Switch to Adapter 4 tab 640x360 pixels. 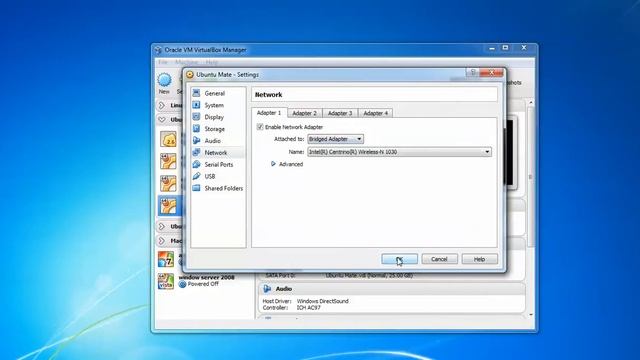[x=376, y=113]
